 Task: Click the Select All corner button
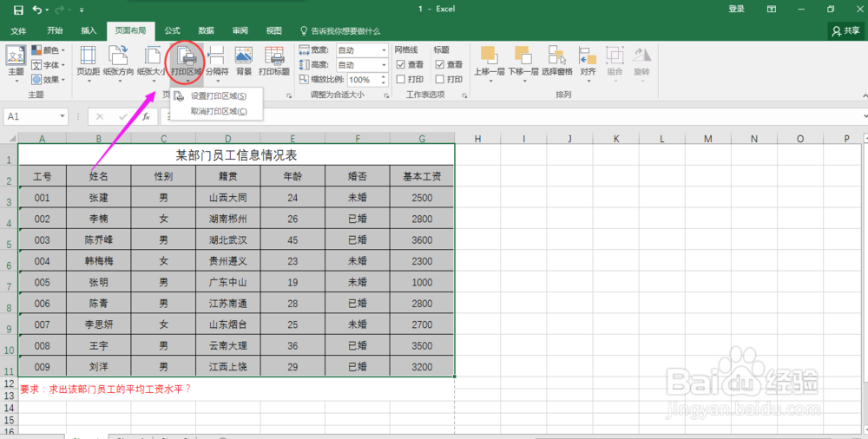point(9,139)
